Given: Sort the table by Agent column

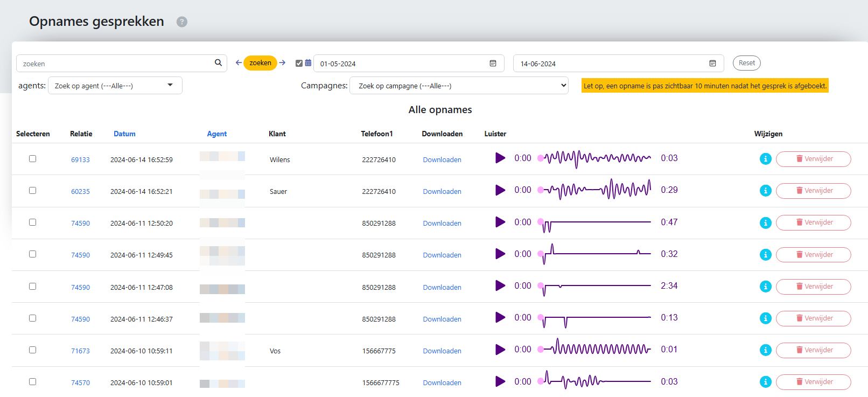Looking at the screenshot, I should pos(217,134).
